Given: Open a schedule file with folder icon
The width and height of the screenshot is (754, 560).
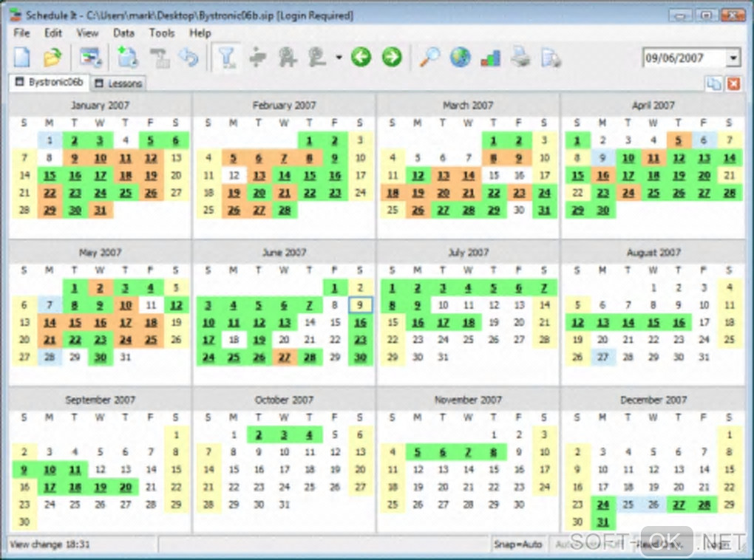Looking at the screenshot, I should pyautogui.click(x=52, y=58).
